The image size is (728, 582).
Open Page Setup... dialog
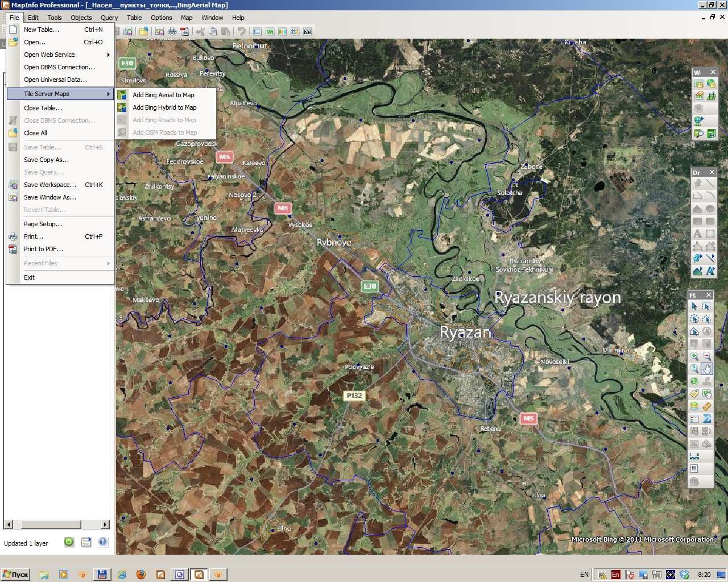pyautogui.click(x=60, y=224)
